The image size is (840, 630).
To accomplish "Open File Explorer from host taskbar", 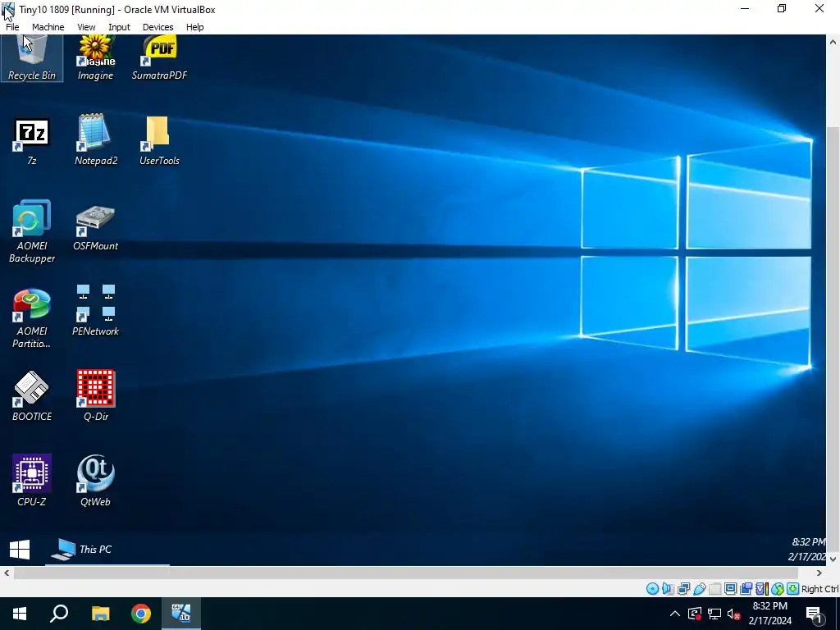I will [100, 614].
